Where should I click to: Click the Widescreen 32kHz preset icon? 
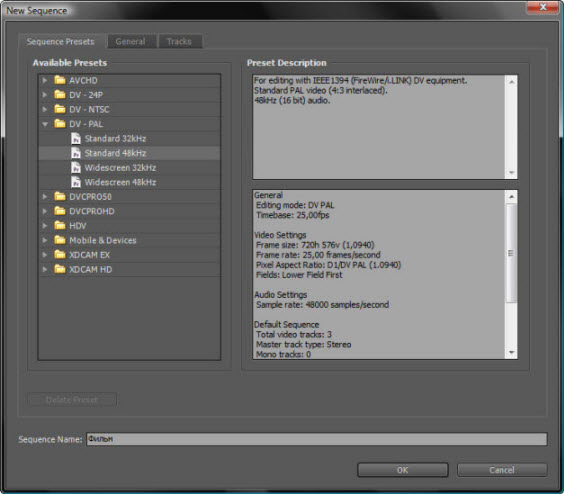[76, 167]
